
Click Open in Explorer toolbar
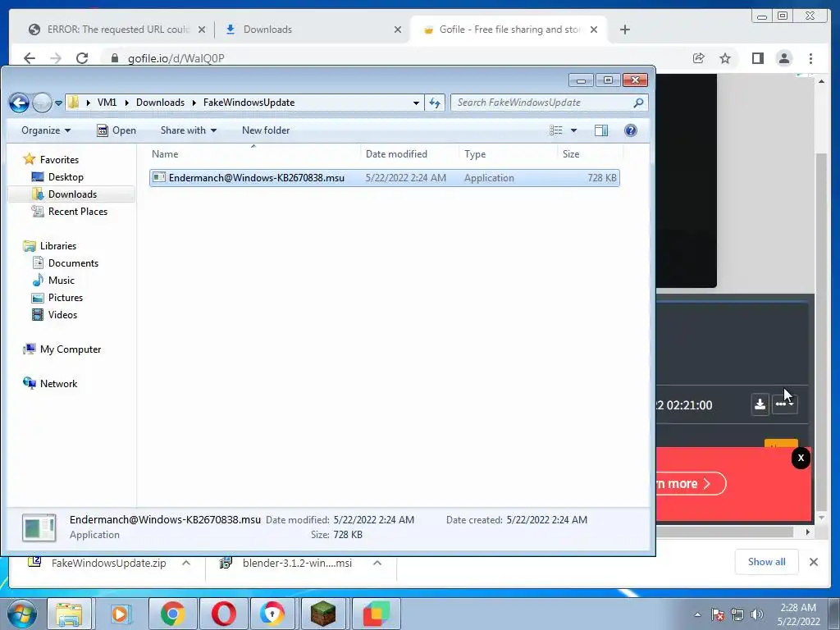[x=116, y=130]
